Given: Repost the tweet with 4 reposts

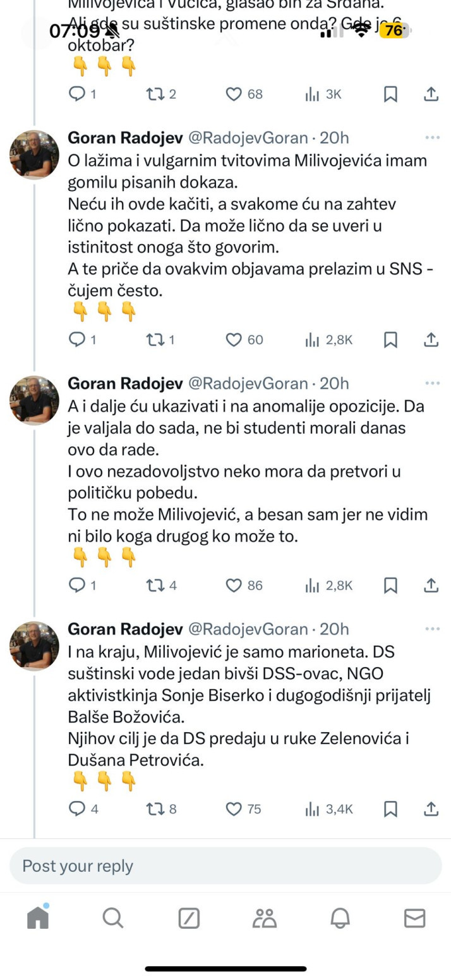Looking at the screenshot, I should (x=153, y=585).
